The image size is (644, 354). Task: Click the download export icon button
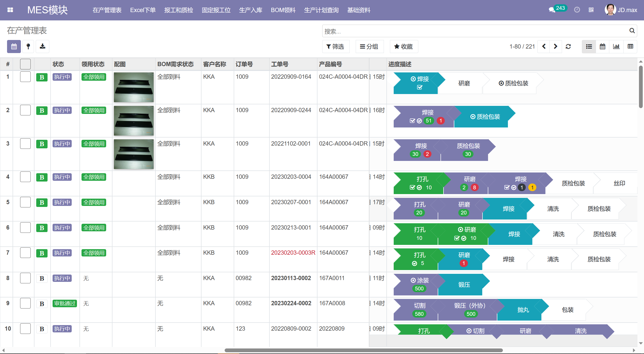point(43,47)
